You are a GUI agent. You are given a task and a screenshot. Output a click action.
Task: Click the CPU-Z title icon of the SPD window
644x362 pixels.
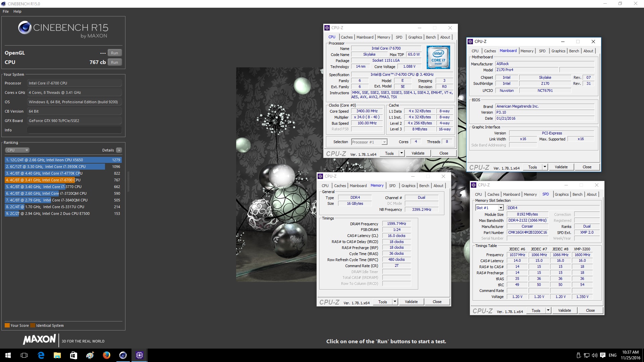coord(474,185)
